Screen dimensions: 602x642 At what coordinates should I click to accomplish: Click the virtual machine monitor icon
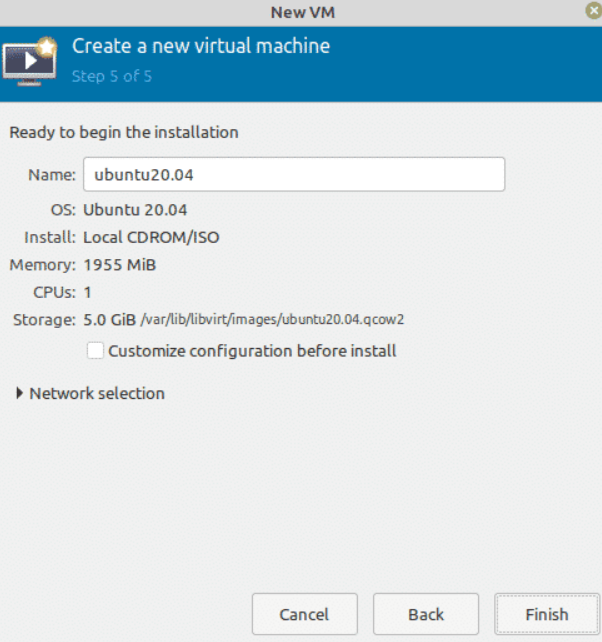pos(29,61)
